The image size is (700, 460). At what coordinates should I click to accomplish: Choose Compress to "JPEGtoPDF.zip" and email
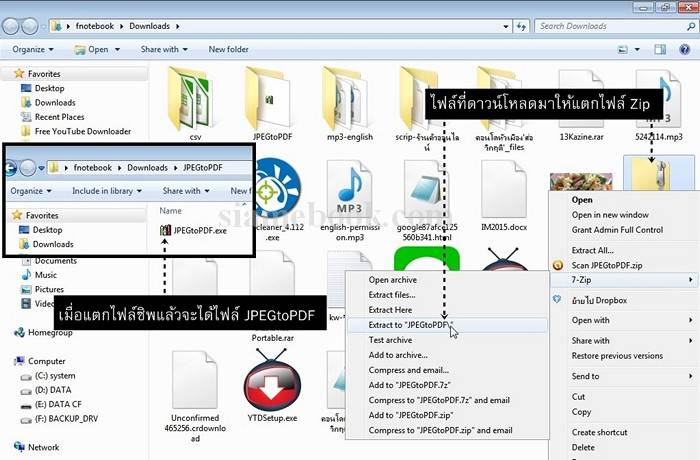pos(447,431)
